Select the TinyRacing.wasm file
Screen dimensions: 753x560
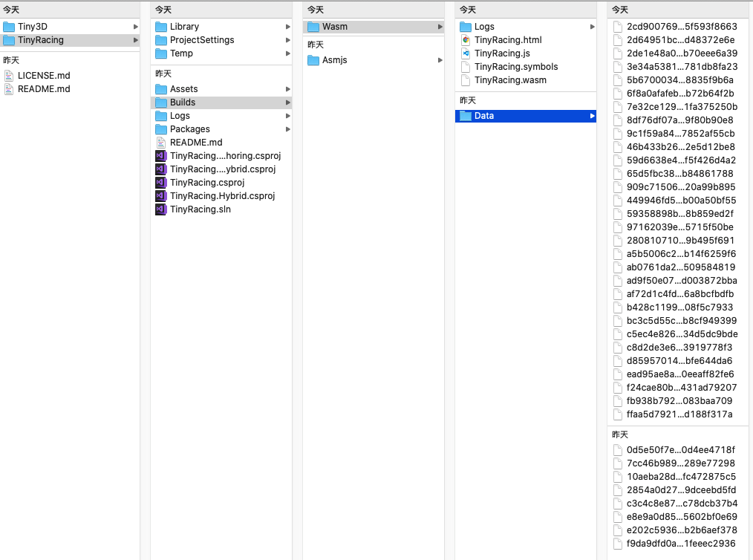click(x=466, y=79)
